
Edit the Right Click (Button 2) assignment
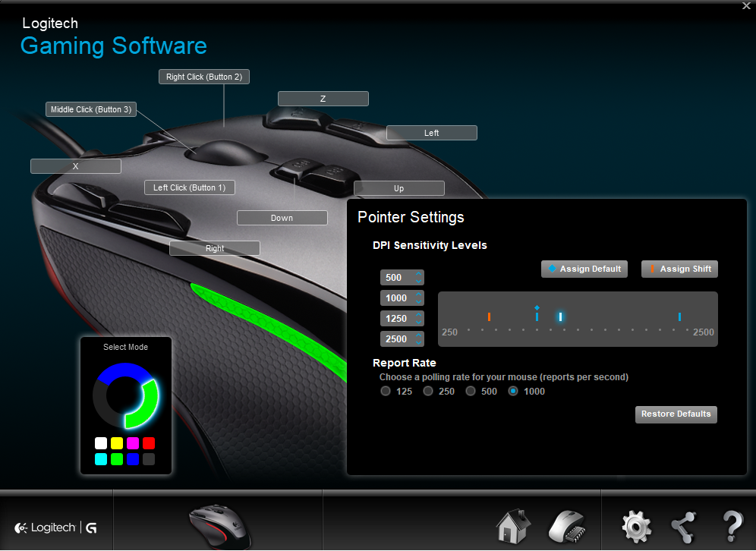(x=204, y=77)
